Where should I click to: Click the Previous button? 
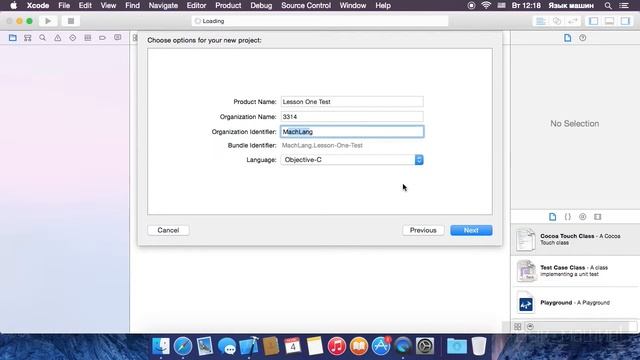point(423,230)
